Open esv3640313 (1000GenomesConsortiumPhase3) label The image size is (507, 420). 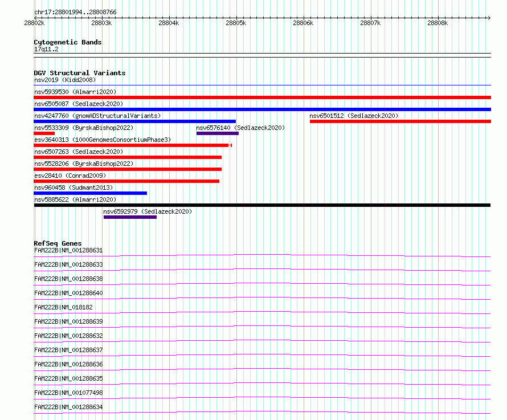point(103,140)
